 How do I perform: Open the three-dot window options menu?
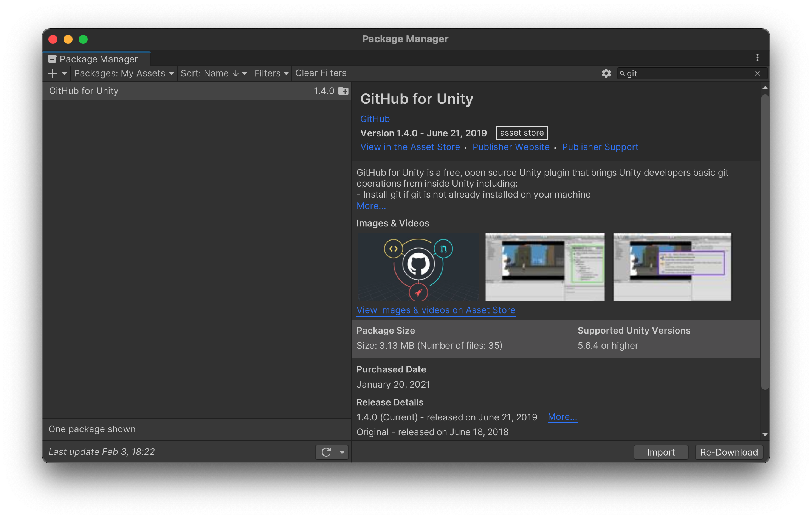pos(757,57)
